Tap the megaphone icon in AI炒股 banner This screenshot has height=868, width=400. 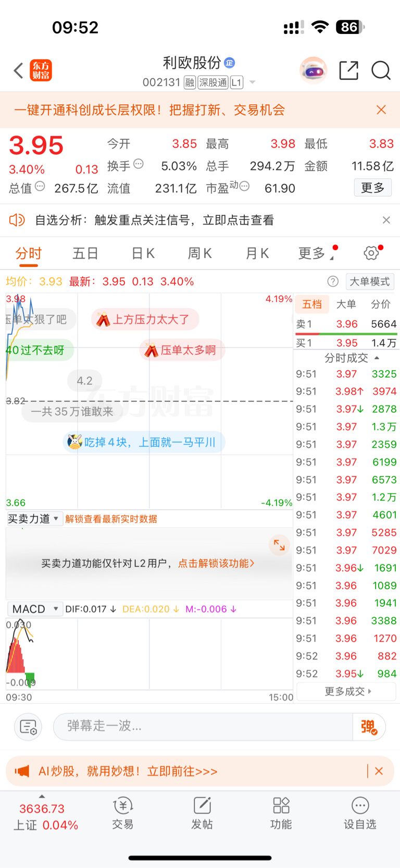pos(22,771)
